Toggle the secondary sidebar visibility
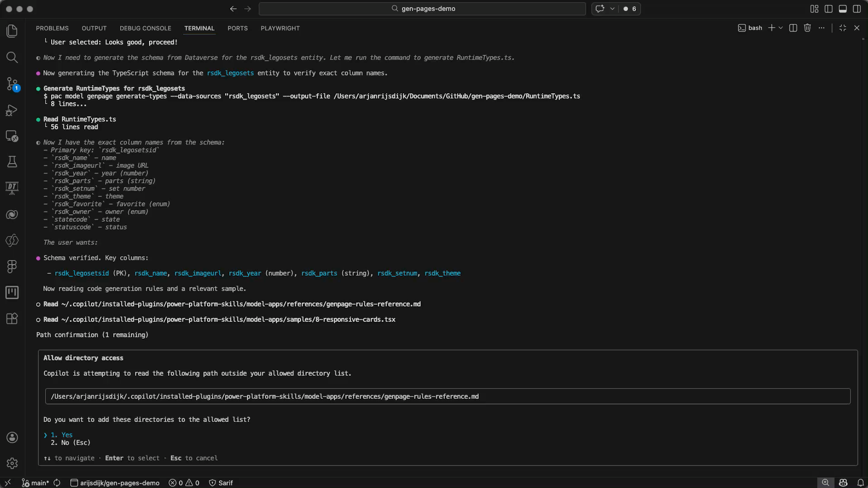 pos(857,9)
